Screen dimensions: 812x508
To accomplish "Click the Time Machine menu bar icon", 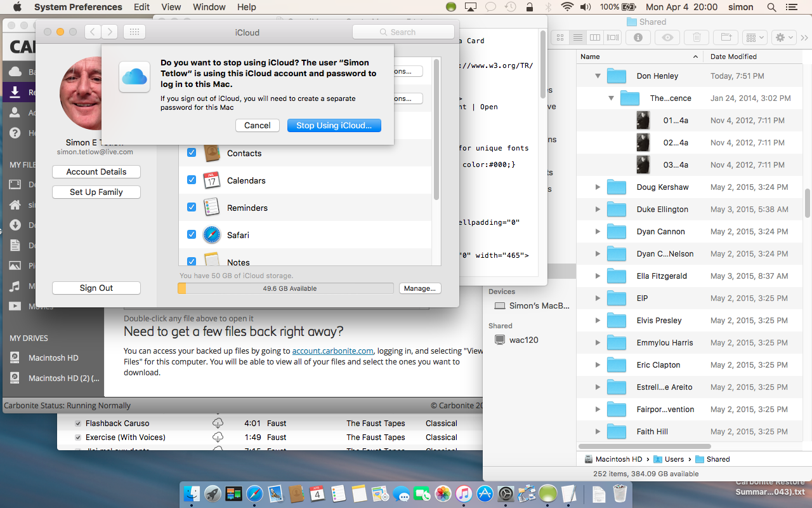I will [x=510, y=7].
